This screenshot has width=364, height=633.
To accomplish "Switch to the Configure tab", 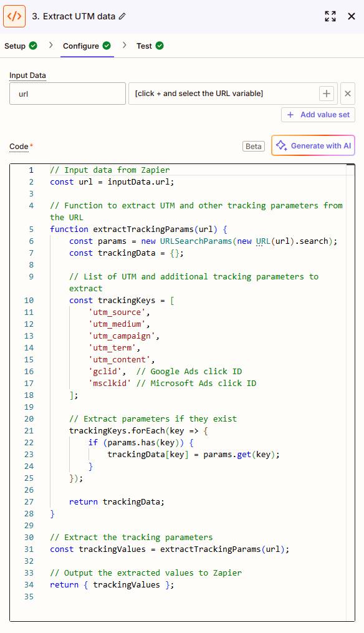I will tap(80, 46).
